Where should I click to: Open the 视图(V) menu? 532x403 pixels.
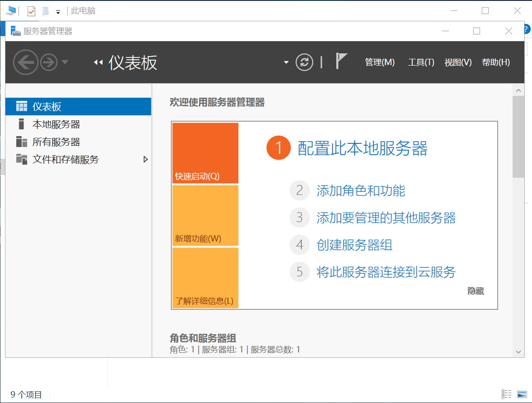click(458, 62)
